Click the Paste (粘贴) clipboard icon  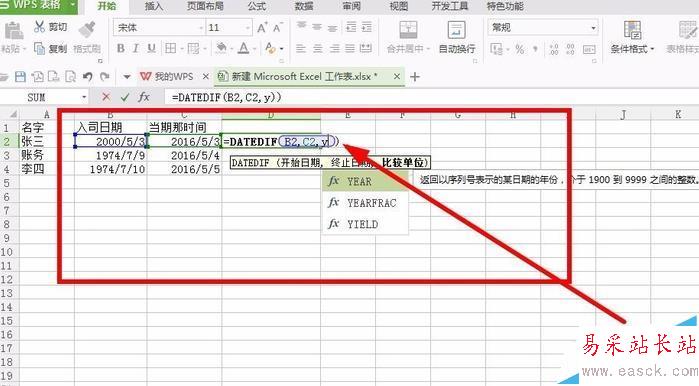(x=13, y=31)
